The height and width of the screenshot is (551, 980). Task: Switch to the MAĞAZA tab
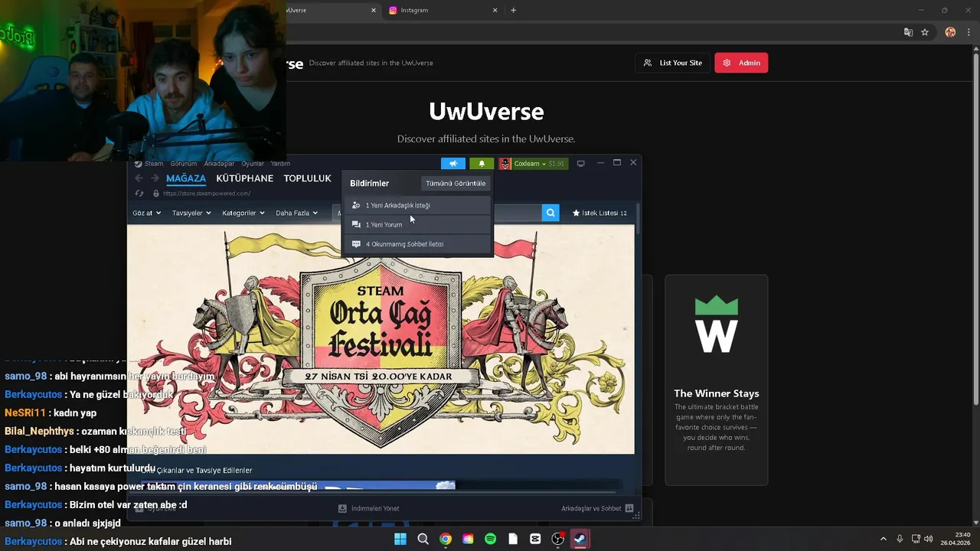(x=186, y=178)
